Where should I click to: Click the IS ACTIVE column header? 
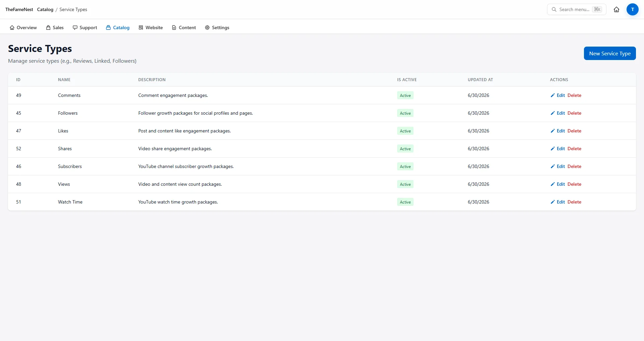(407, 80)
